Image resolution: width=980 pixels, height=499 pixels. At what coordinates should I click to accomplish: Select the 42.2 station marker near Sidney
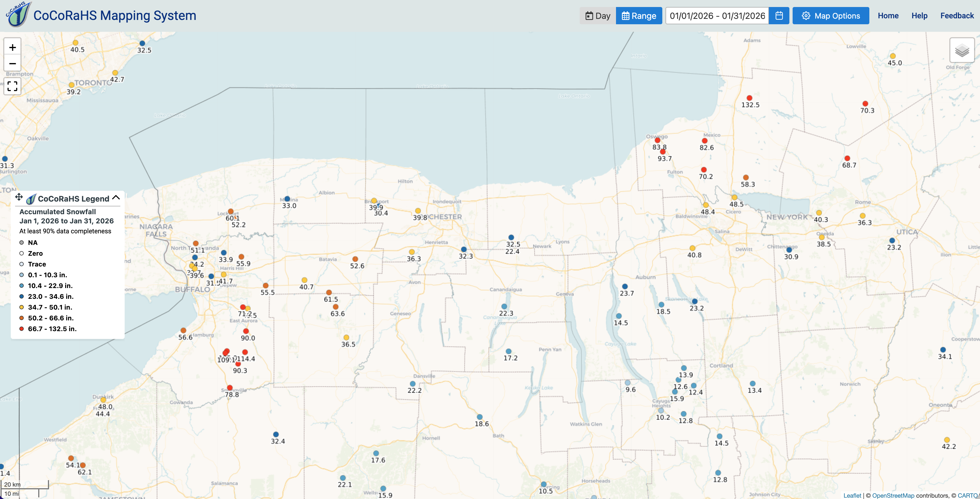click(947, 440)
